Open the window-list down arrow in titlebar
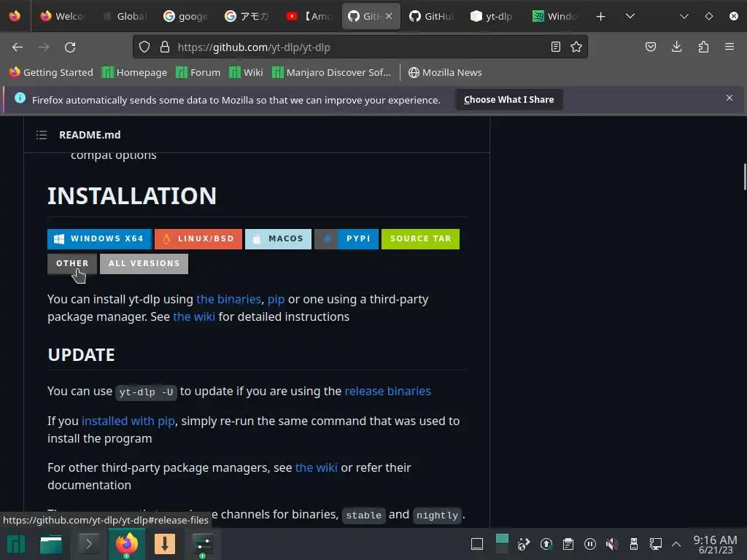747x560 pixels. (x=684, y=17)
